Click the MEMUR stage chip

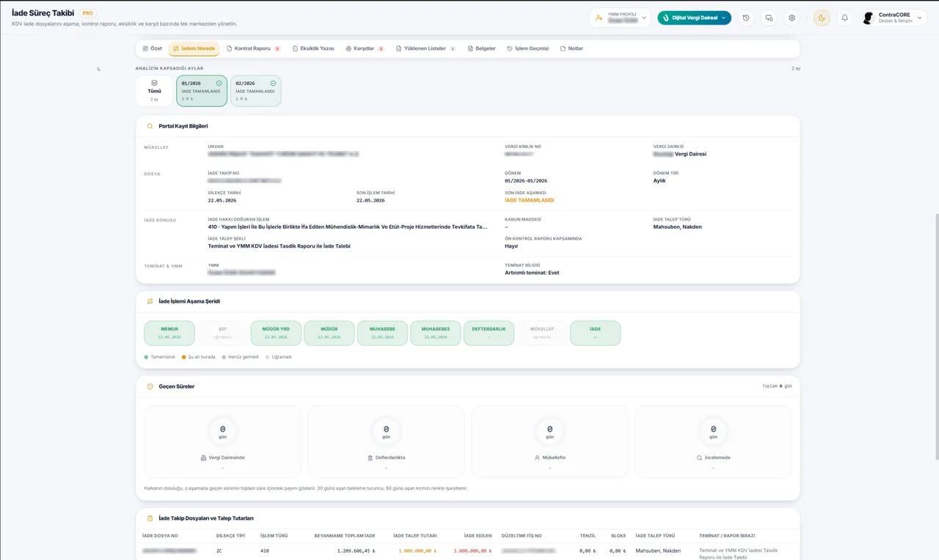(169, 333)
